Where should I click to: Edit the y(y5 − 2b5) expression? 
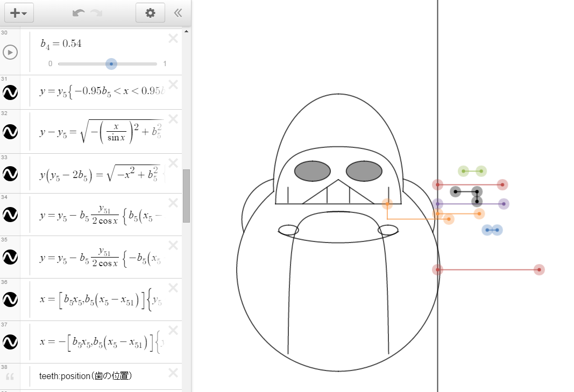102,174
